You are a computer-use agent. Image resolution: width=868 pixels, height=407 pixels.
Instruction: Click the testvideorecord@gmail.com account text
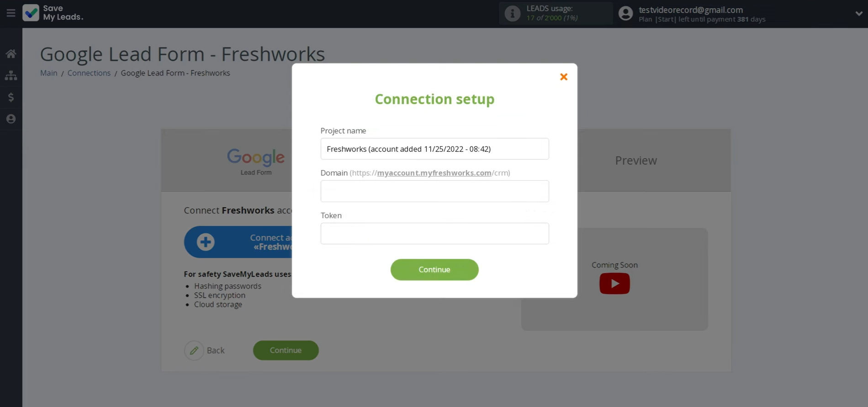point(691,10)
